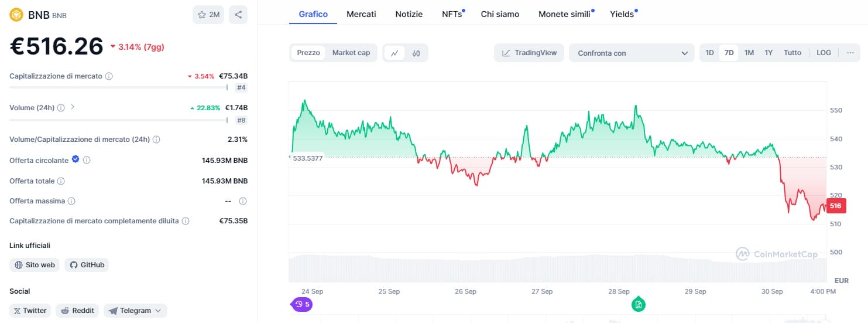Screen dimensions: 868x323
Task: Open the Confronta con dropdown
Action: (x=632, y=53)
